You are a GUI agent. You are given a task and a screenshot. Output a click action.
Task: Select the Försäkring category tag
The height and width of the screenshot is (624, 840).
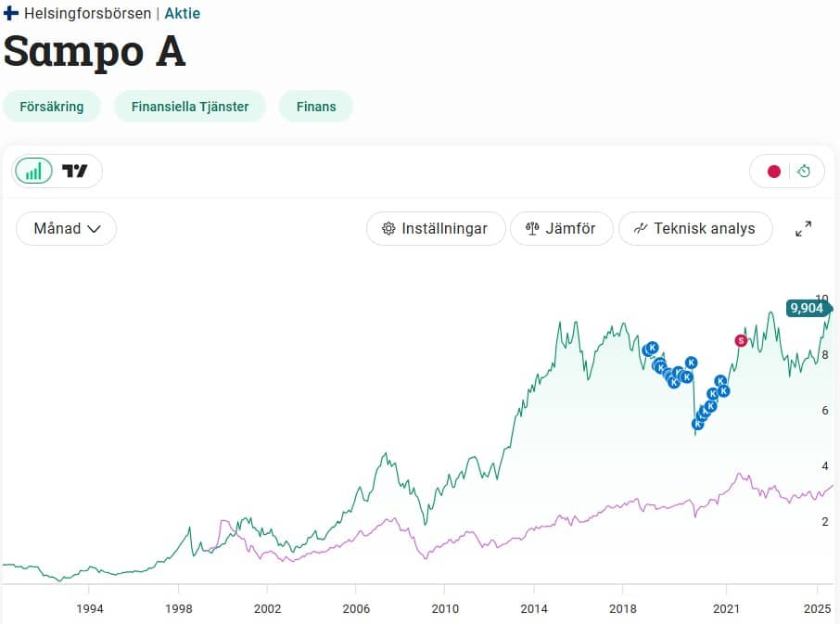point(52,107)
